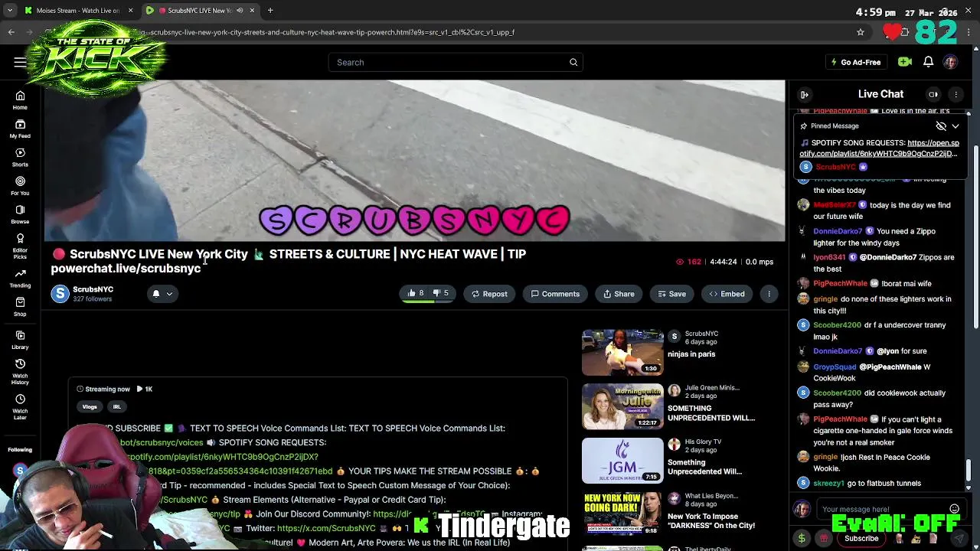Image resolution: width=980 pixels, height=551 pixels.
Task: Select the IRL category tag
Action: (116, 407)
